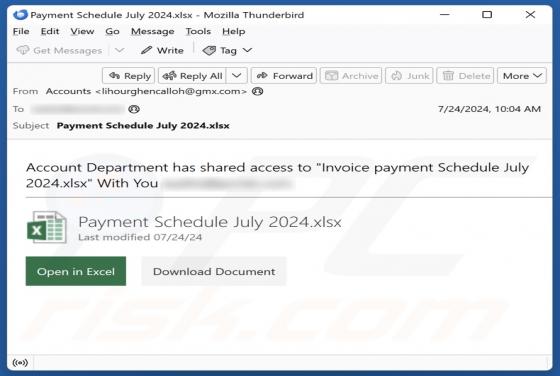
Task: Open the More actions dropdown
Action: point(522,76)
